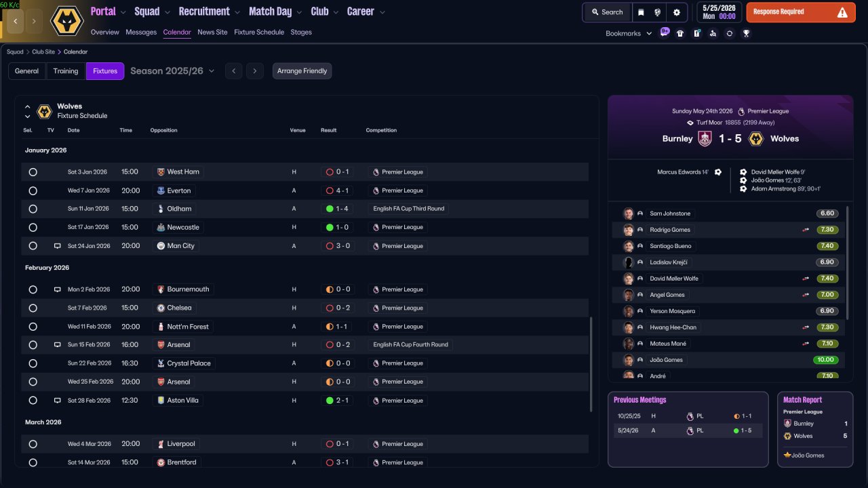Click Sam Johnstone's player portrait
The width and height of the screenshot is (868, 488).
(x=629, y=213)
